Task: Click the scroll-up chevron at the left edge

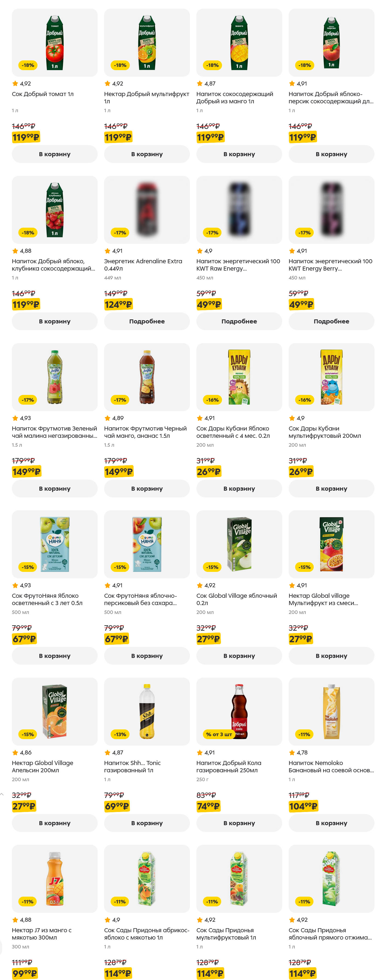Action: tap(2, 794)
